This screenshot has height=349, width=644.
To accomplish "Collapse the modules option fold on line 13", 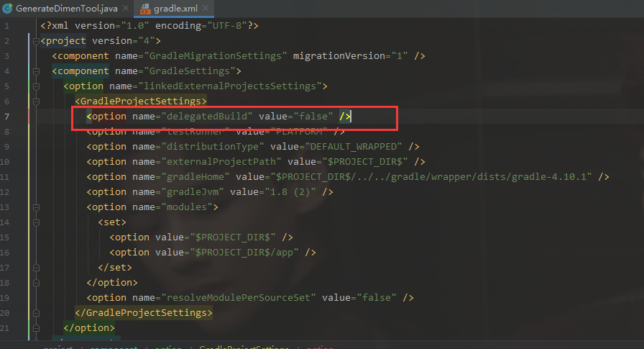I will (36, 207).
